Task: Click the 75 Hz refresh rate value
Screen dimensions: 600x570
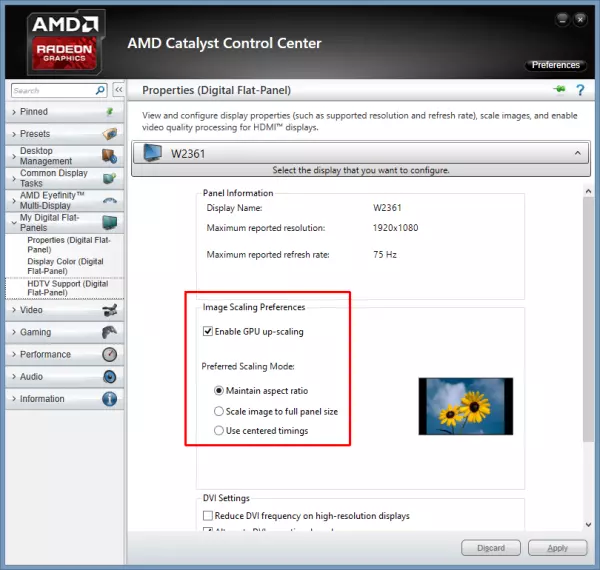Action: point(385,254)
